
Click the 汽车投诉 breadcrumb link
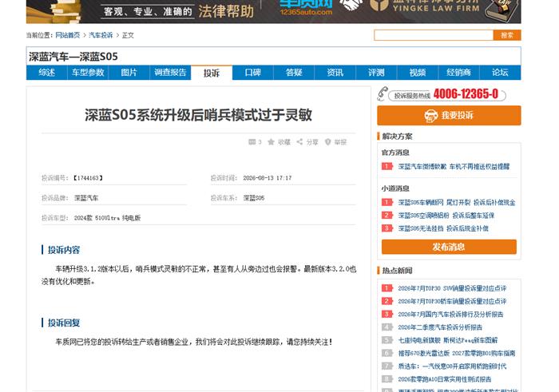(x=101, y=35)
